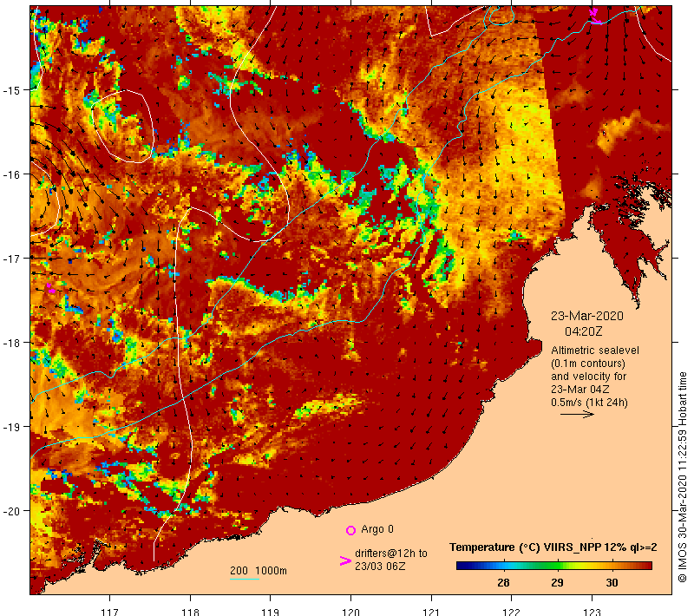Viewport: 694px width, 616px height.
Task: Click the 29 value on temperature scale
Action: pos(557,582)
